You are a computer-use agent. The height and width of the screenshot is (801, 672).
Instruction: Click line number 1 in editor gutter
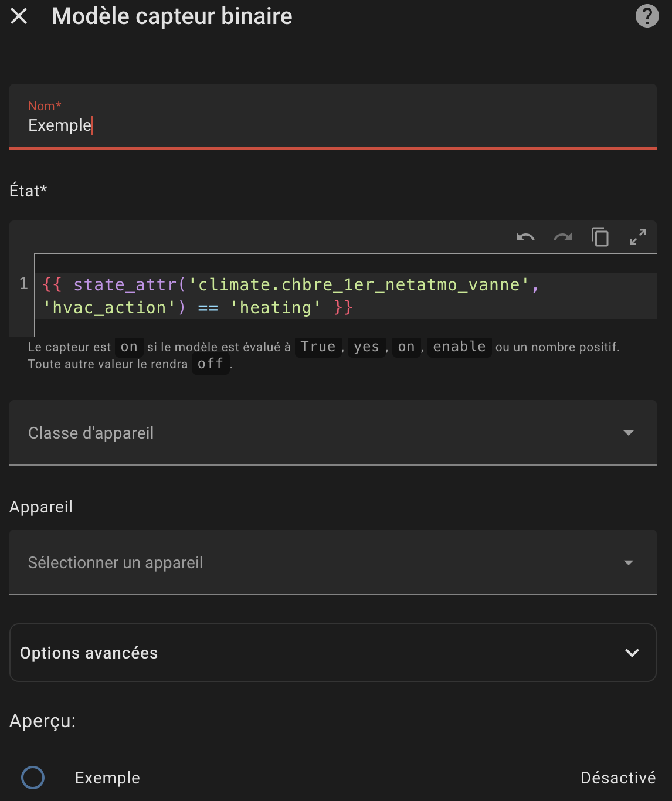[23, 284]
